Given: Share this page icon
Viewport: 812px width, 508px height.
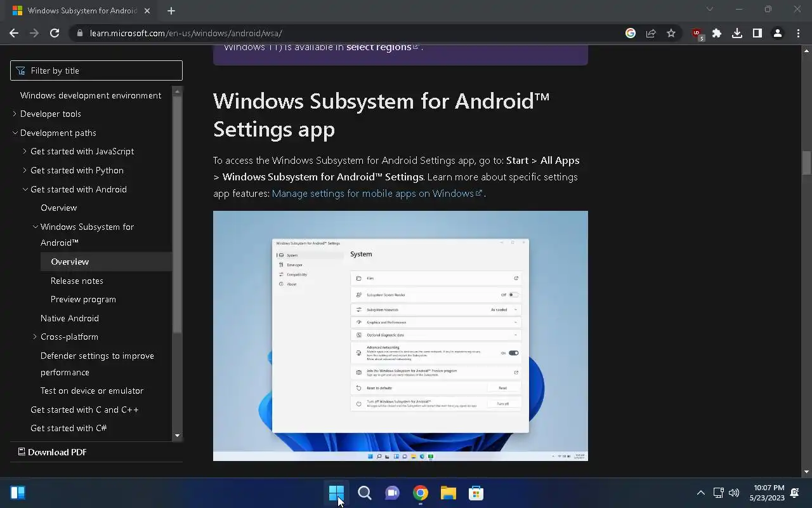Looking at the screenshot, I should click(651, 33).
